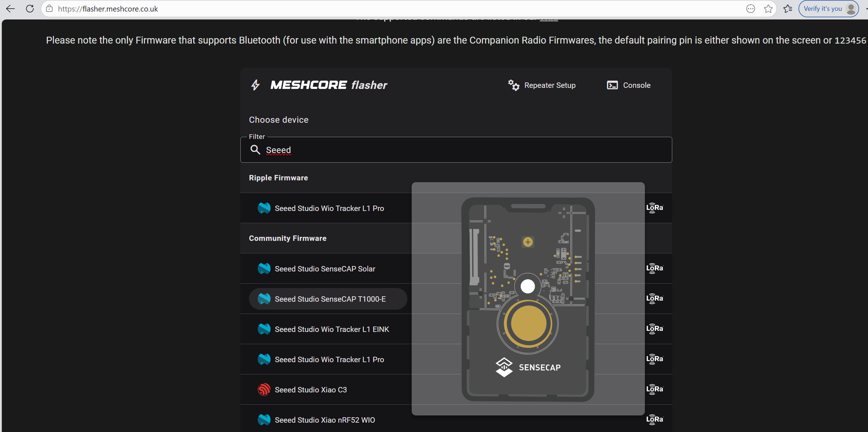Image resolution: width=868 pixels, height=432 pixels.
Task: Go back with browser back arrow
Action: pos(10,9)
